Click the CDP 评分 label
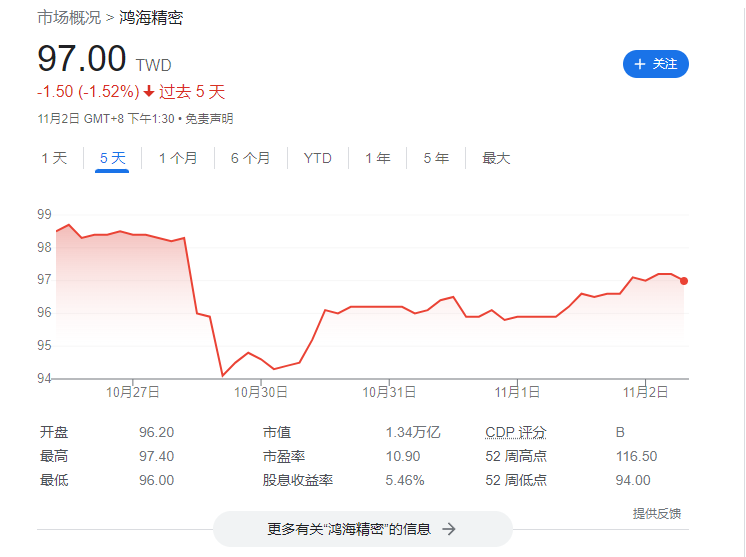 (516, 433)
